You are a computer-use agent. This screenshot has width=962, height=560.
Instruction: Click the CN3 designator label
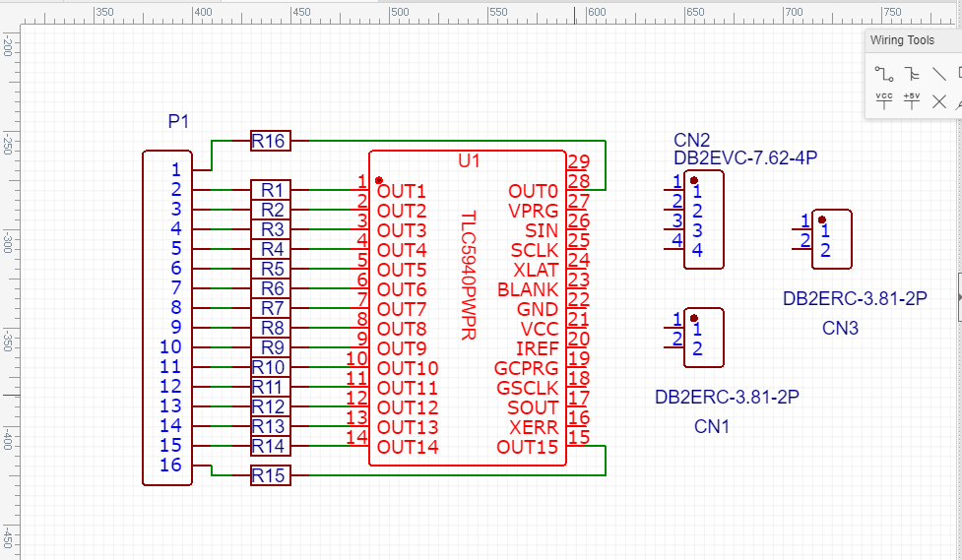pos(840,328)
